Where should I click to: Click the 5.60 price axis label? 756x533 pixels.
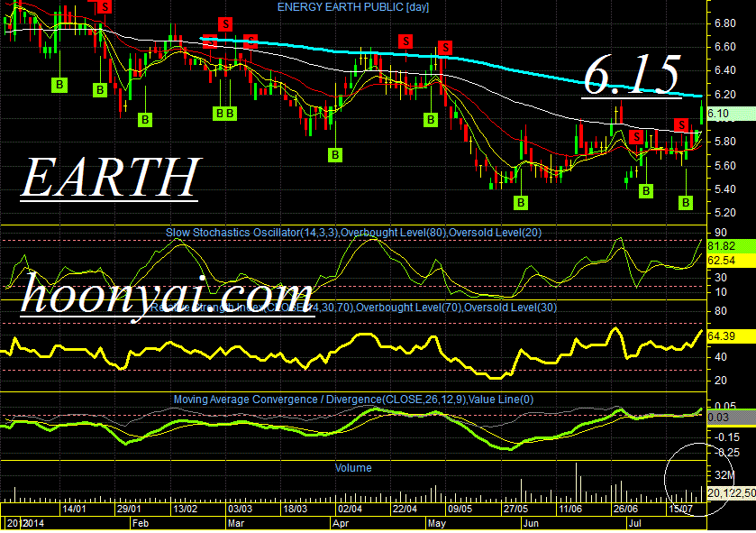tap(724, 165)
